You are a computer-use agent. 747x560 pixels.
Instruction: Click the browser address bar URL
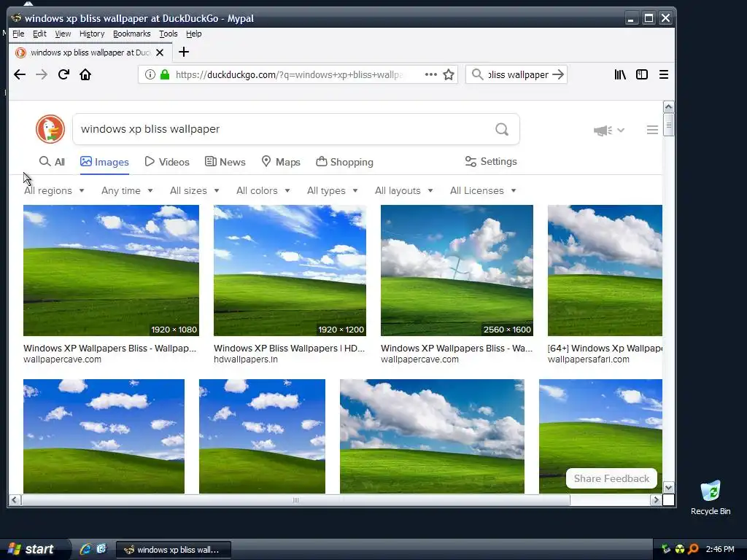289,75
